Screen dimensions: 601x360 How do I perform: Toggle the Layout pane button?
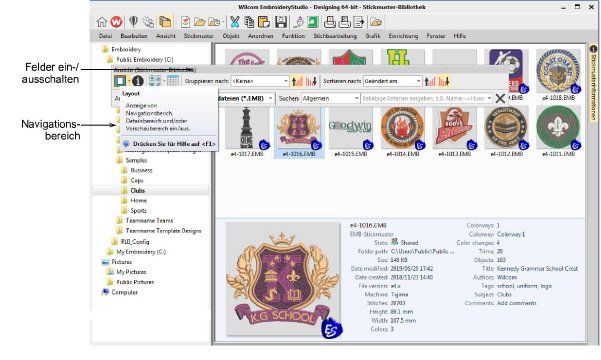coord(120,81)
